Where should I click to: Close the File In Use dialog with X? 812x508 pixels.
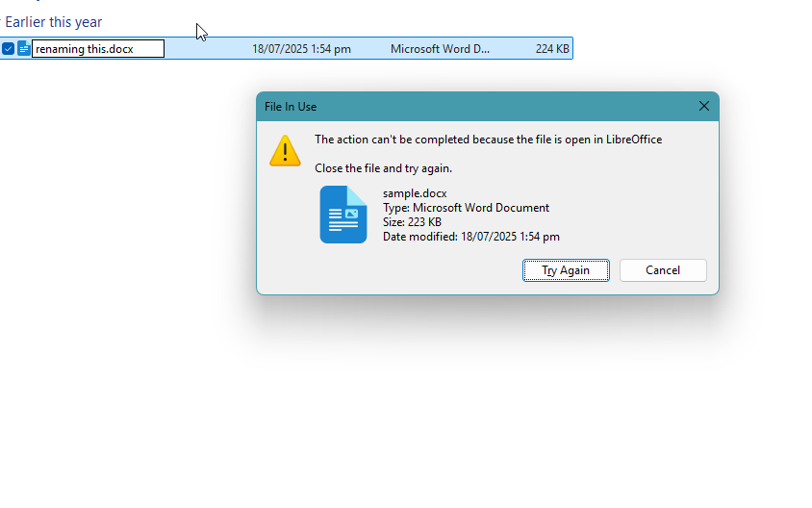pyautogui.click(x=704, y=106)
